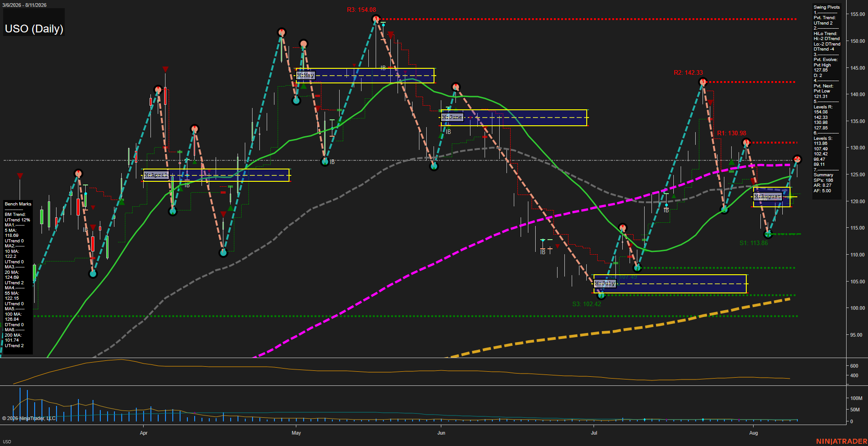The width and height of the screenshot is (868, 446).
Task: Click the Jun date axis label
Action: [x=441, y=433]
